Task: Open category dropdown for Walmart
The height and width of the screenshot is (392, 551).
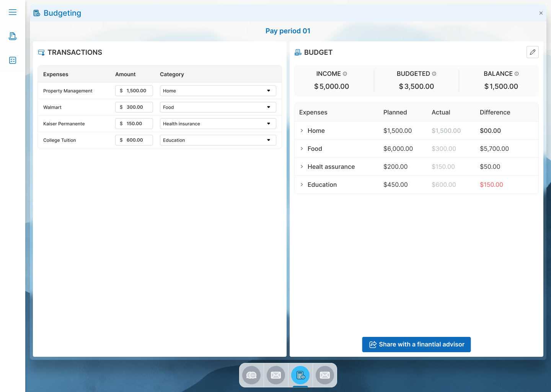Action: coord(218,107)
